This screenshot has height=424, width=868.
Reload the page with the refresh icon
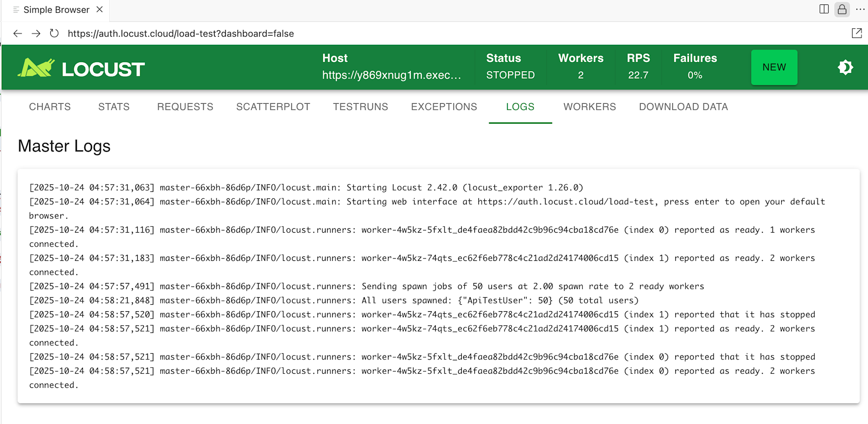(54, 33)
